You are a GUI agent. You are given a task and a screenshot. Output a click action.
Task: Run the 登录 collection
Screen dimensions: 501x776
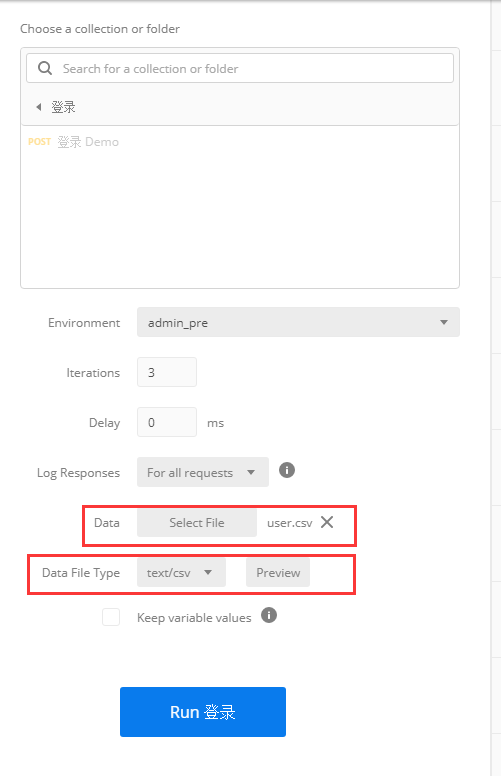203,712
